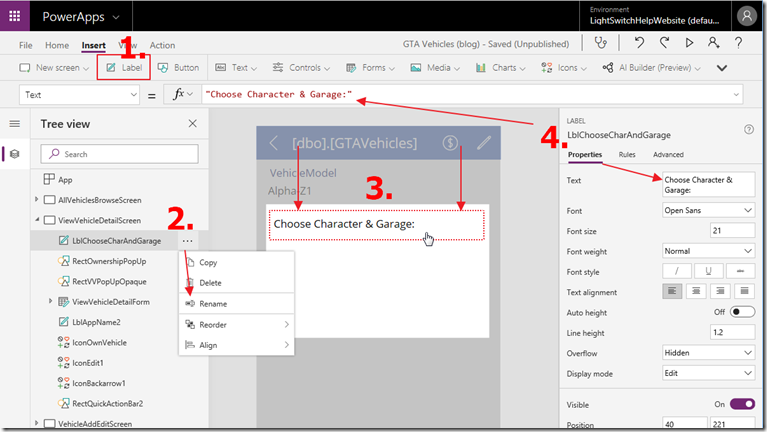767x432 pixels.
Task: Preview the app with play icon
Action: tap(689, 43)
